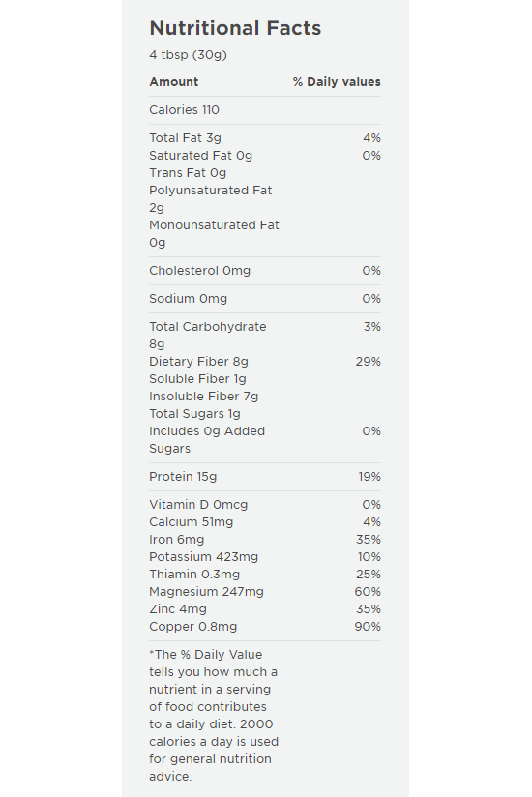Click the % Daily Value footnote text

pyautogui.click(x=214, y=715)
